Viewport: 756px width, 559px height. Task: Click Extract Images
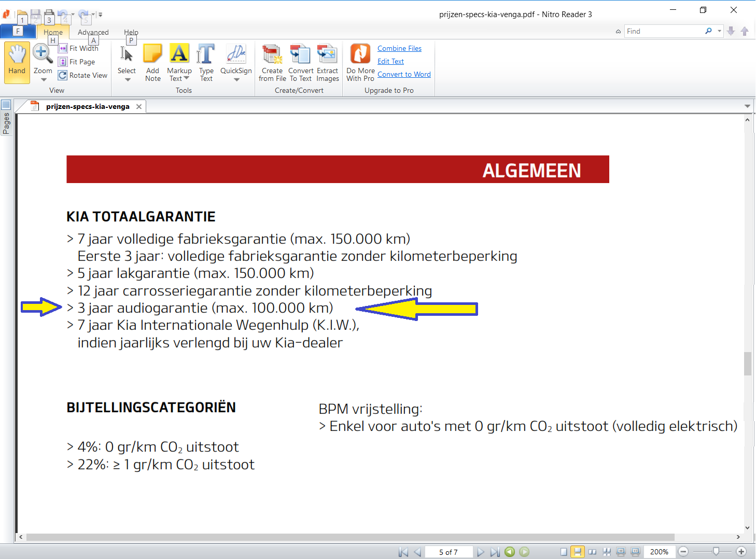328,63
